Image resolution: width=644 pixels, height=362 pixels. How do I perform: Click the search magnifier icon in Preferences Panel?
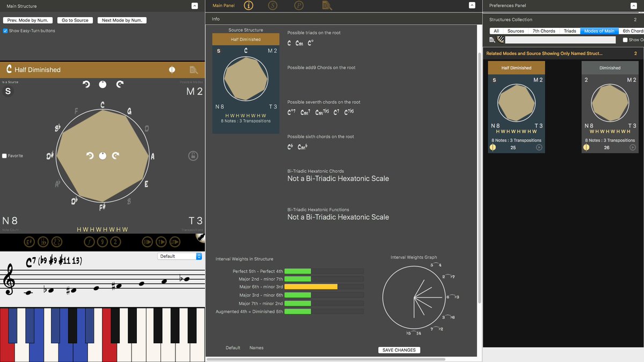tap(493, 39)
